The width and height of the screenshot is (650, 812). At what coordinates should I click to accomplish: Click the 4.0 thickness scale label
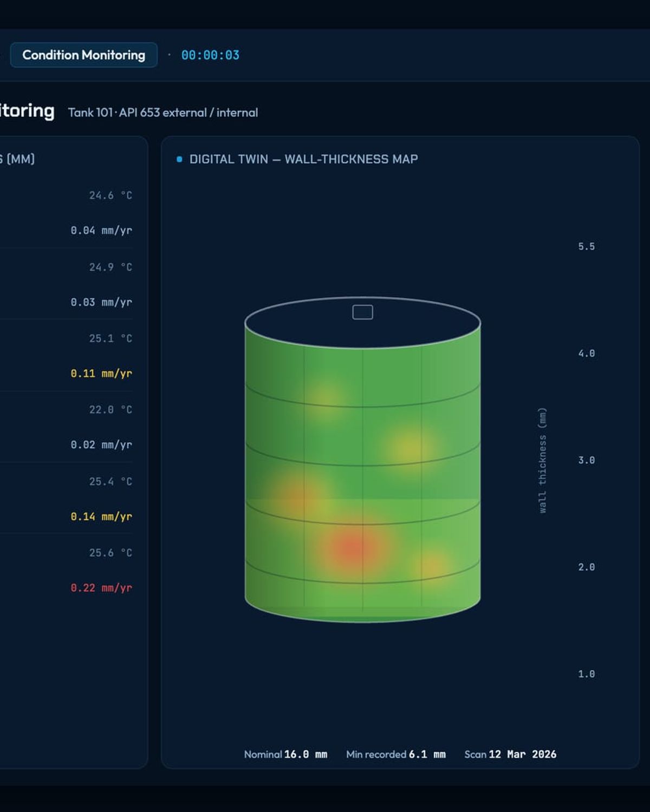coord(586,353)
